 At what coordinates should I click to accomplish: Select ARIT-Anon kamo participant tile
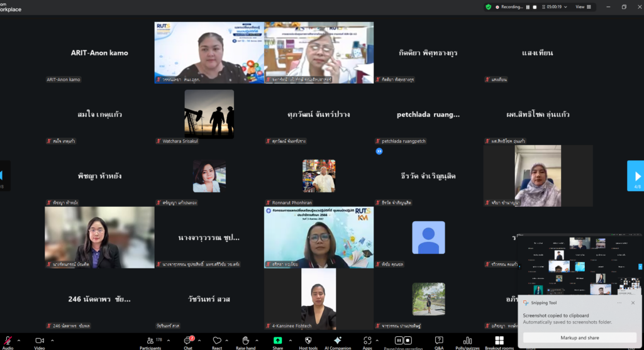coord(99,53)
